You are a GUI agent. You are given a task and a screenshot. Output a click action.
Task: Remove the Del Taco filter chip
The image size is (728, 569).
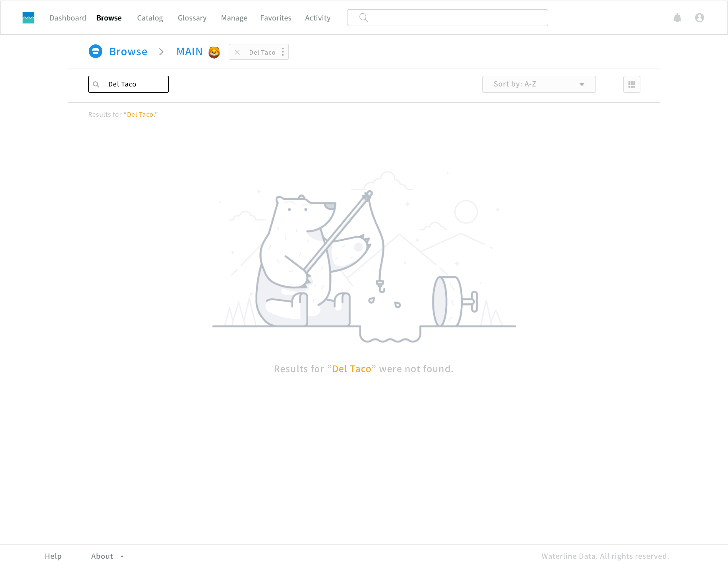click(237, 52)
